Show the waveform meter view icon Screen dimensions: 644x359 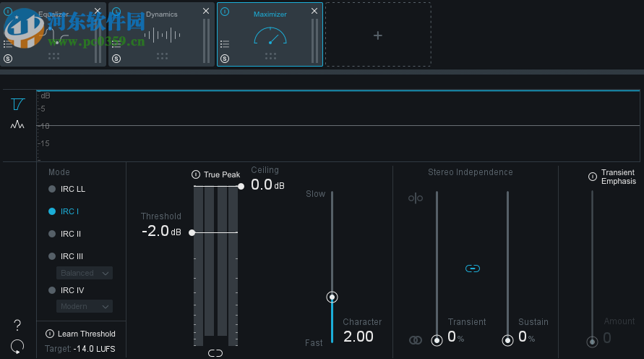click(17, 124)
